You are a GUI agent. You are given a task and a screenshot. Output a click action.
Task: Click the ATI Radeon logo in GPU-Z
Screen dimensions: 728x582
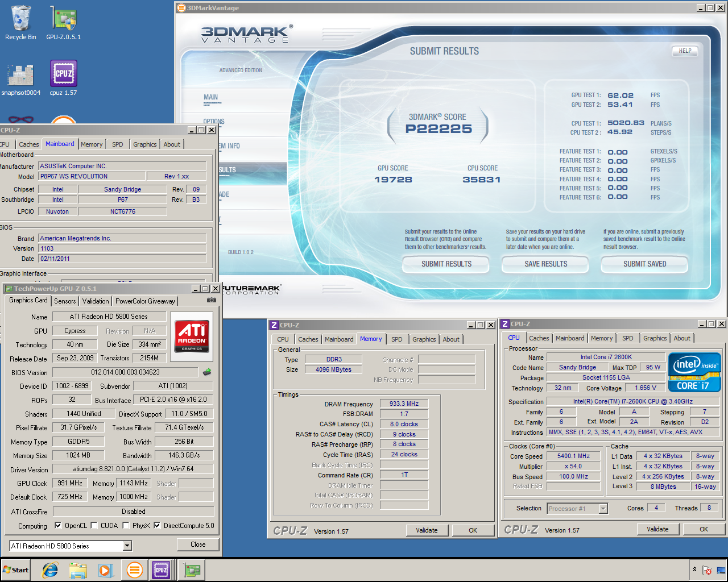[x=192, y=336]
